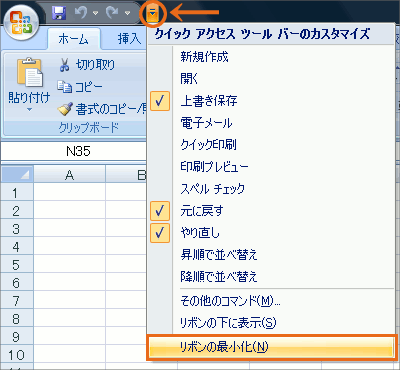This screenshot has height=370, width=400.
Task: Click the Save floppy disk icon
Action: (59, 13)
